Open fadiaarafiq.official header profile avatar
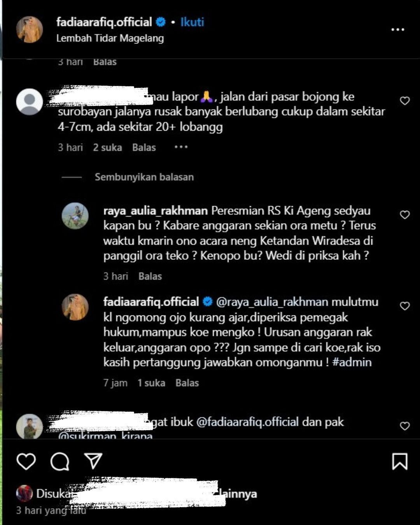 (x=30, y=29)
